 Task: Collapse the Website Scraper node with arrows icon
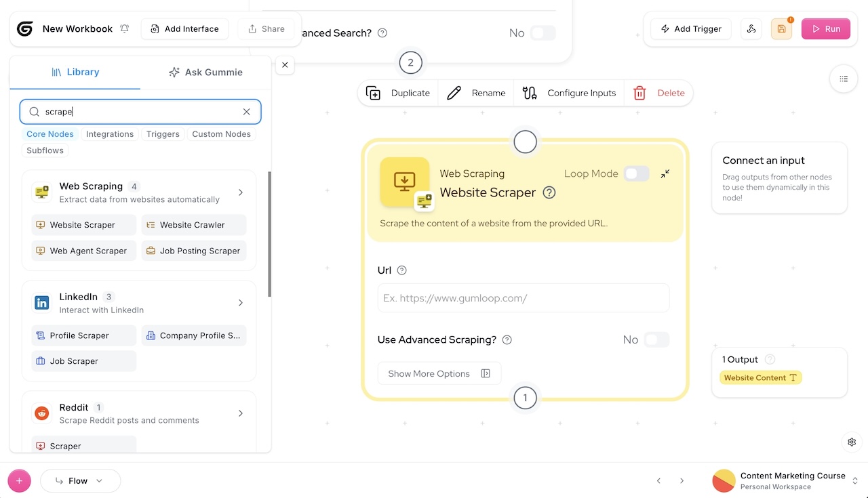pos(665,173)
